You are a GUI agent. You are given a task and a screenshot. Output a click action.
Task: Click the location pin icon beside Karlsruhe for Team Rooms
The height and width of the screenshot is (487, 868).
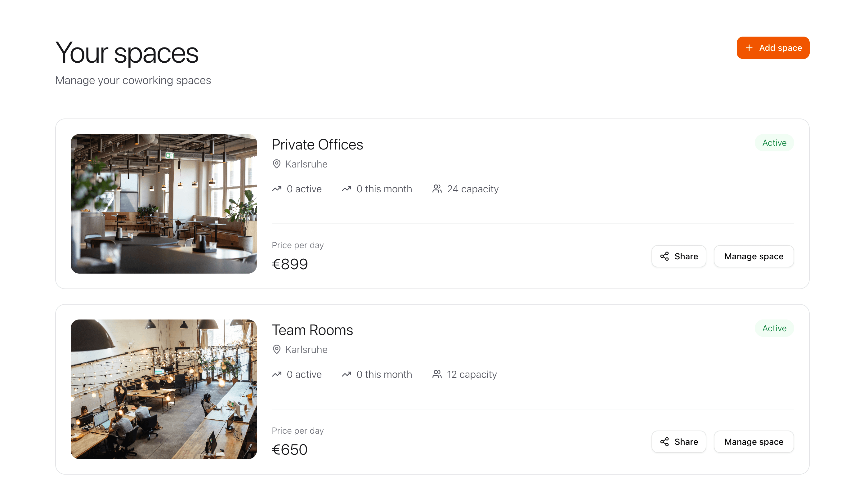pos(277,350)
